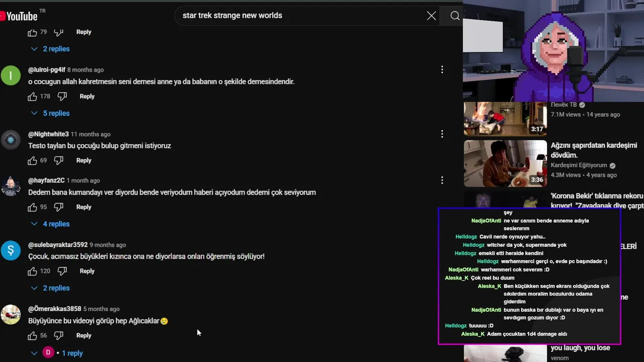
Task: Open the 3:17 fire video thumbnail
Action: click(505, 119)
